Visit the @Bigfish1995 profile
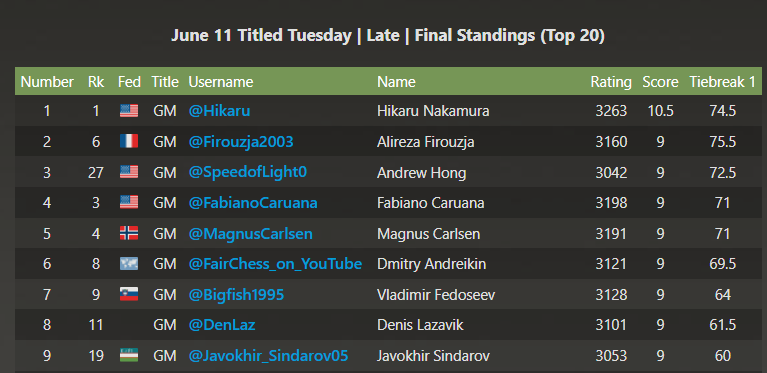This screenshot has width=767, height=373. (236, 294)
